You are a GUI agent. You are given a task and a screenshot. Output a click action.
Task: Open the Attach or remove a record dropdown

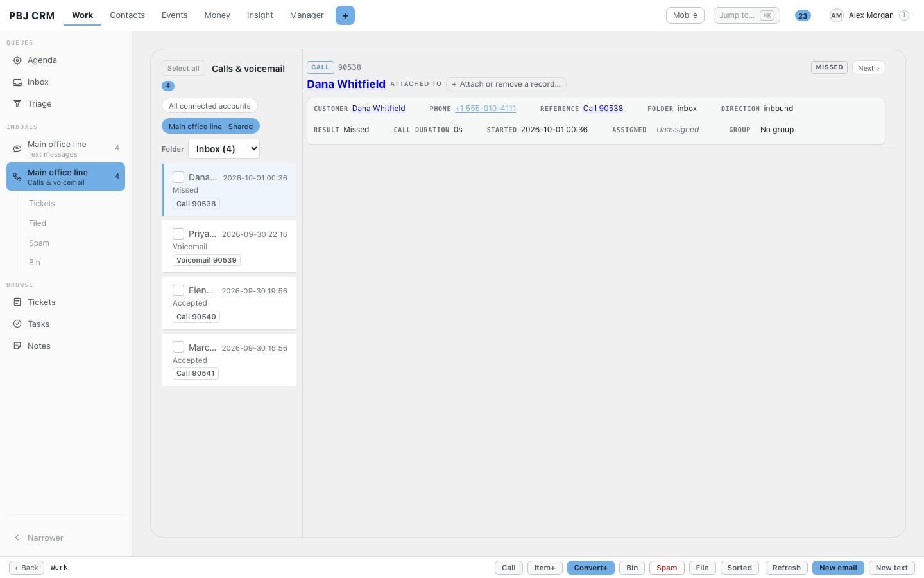point(506,84)
